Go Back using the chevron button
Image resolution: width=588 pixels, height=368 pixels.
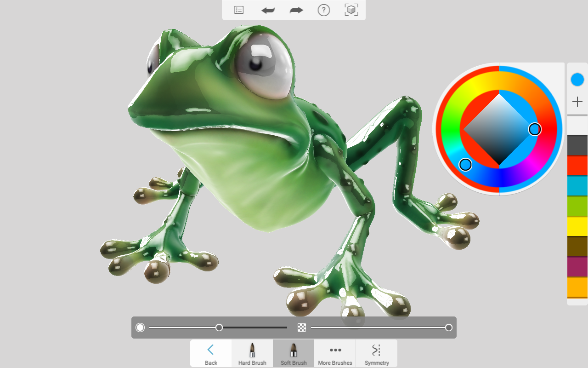coord(211,353)
